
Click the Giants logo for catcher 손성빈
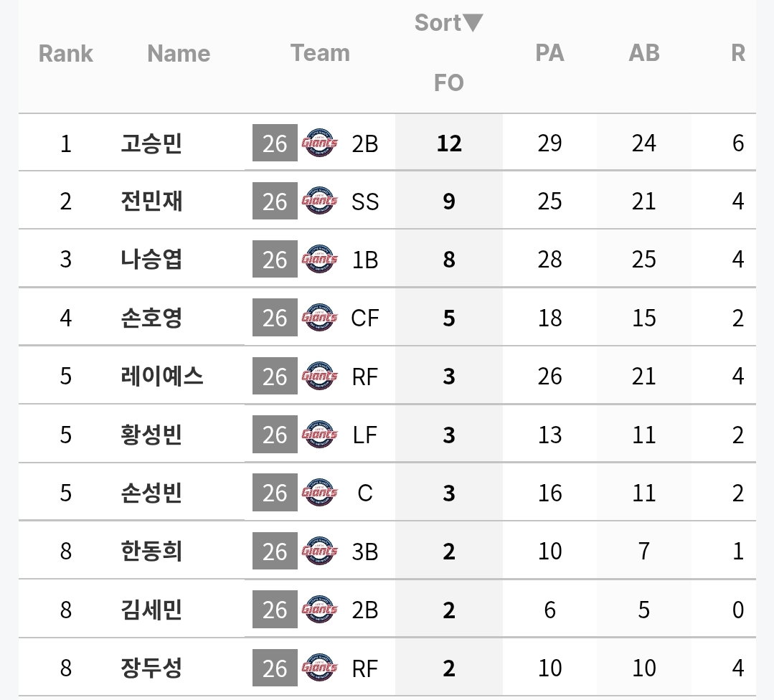point(319,492)
